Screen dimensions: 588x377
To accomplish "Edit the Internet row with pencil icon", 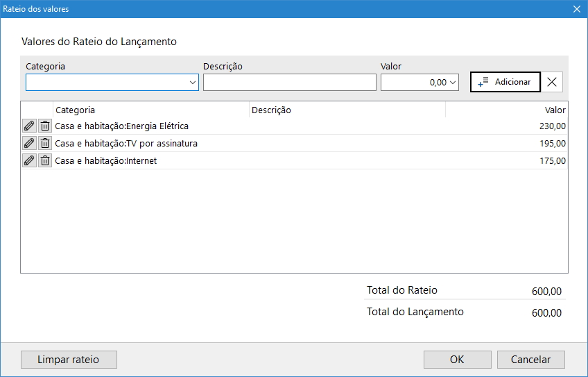I will coord(29,160).
